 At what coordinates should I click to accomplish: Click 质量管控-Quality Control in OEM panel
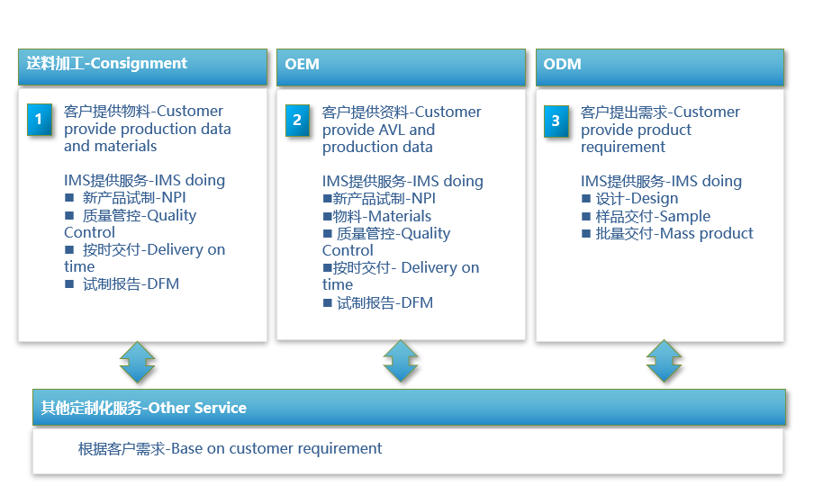[385, 241]
